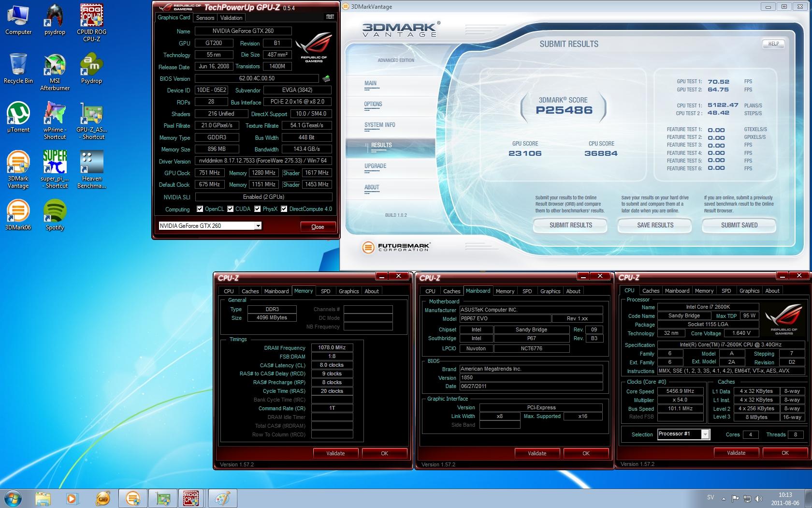Click the P25486 3DMark score
Viewport: 812px width, 508px height.
pos(564,110)
